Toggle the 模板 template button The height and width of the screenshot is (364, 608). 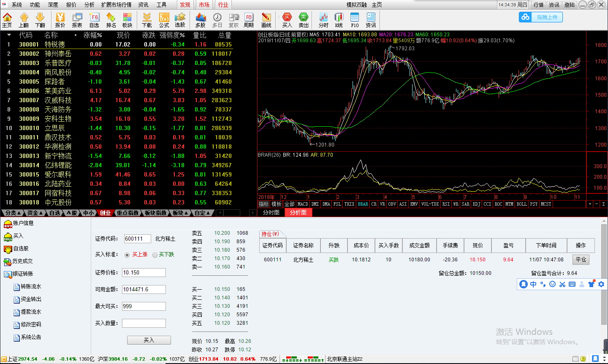tap(277, 204)
